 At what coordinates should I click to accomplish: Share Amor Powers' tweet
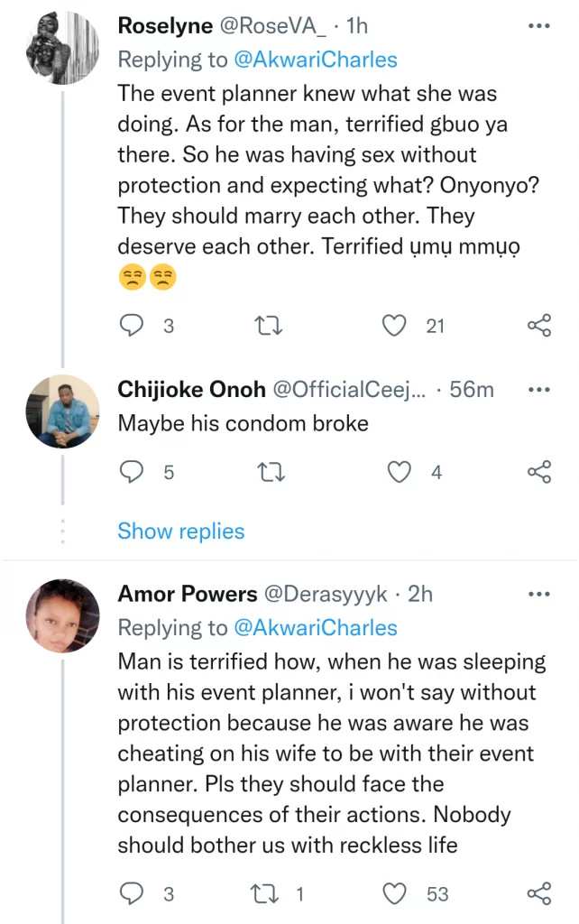tap(538, 893)
